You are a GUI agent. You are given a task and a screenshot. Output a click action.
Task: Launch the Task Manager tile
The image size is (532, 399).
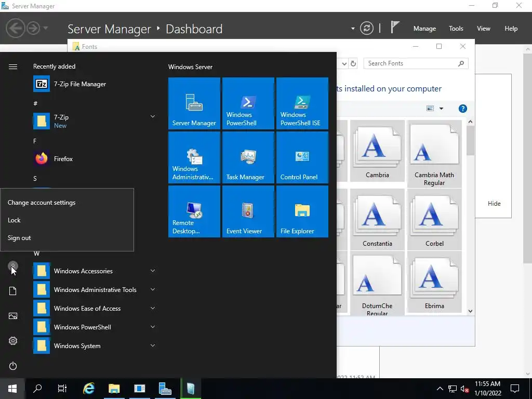248,157
